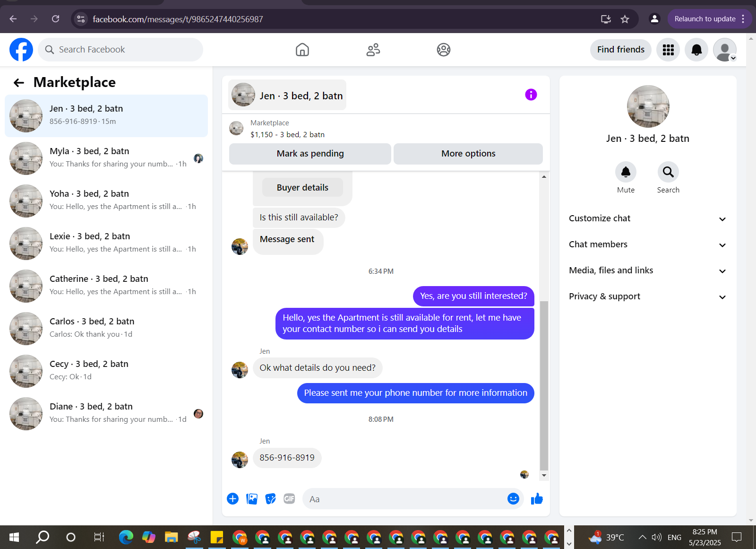Open more actions plus icon in composer
756x549 pixels.
[x=232, y=499]
